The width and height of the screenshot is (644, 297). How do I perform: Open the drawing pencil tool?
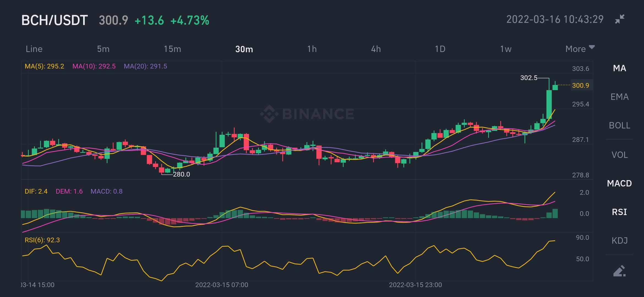point(620,271)
